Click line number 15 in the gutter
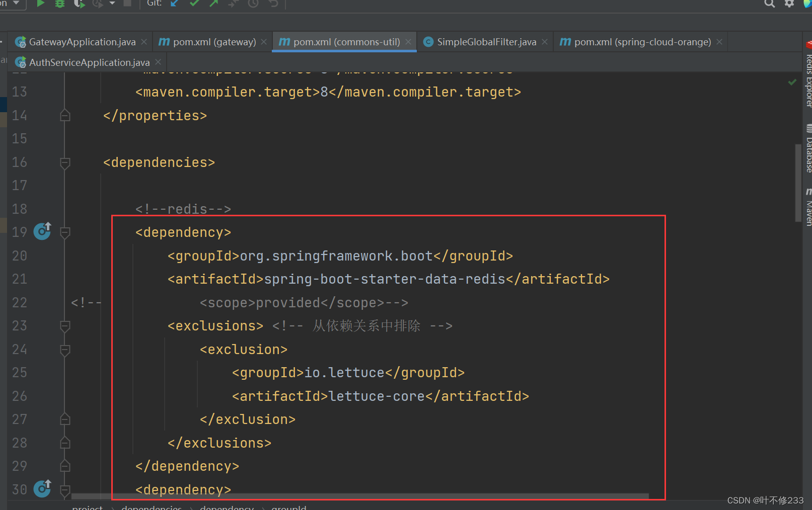Viewport: 812px width, 510px height. click(x=20, y=139)
